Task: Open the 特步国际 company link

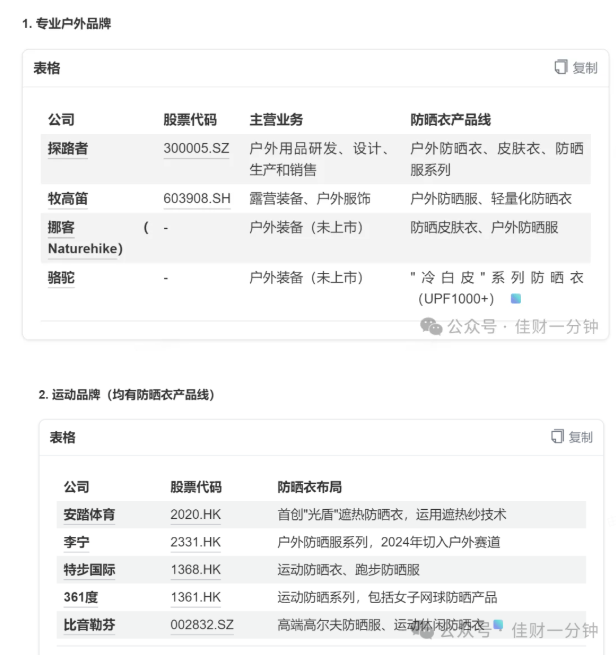Action: [89, 570]
